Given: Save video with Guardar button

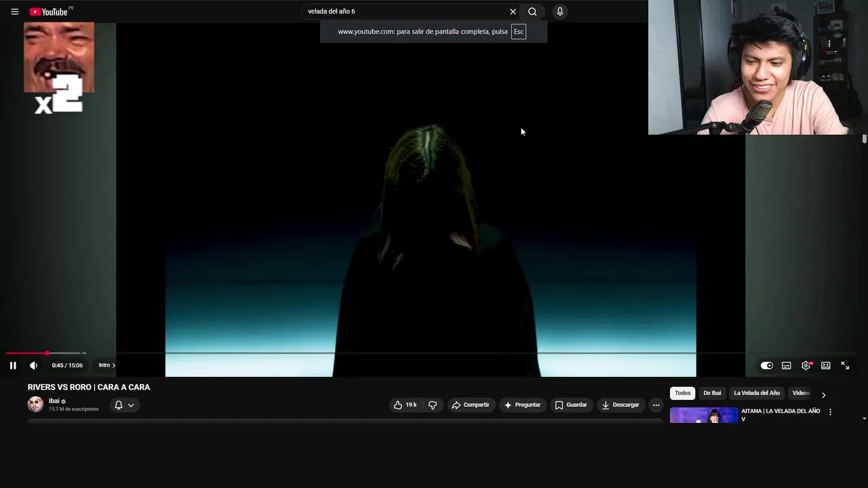Looking at the screenshot, I should pyautogui.click(x=571, y=405).
